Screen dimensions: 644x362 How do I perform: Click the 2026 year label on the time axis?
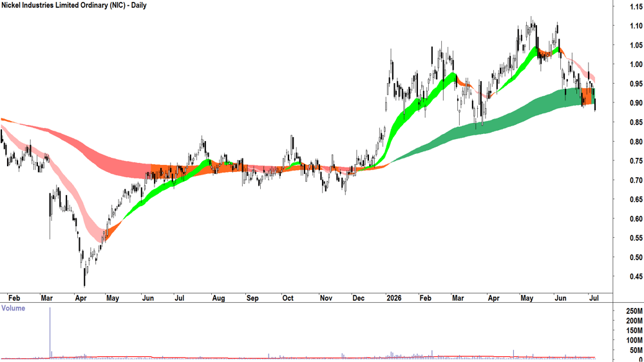click(394, 298)
